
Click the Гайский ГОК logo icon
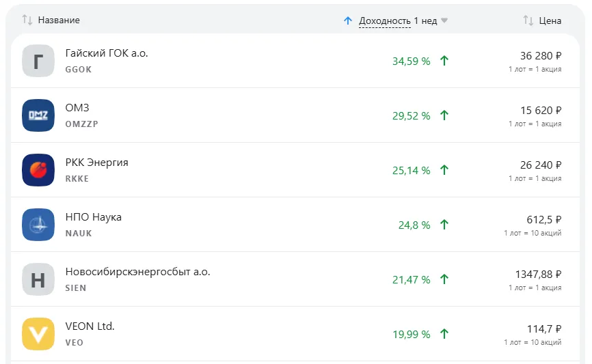(x=38, y=61)
